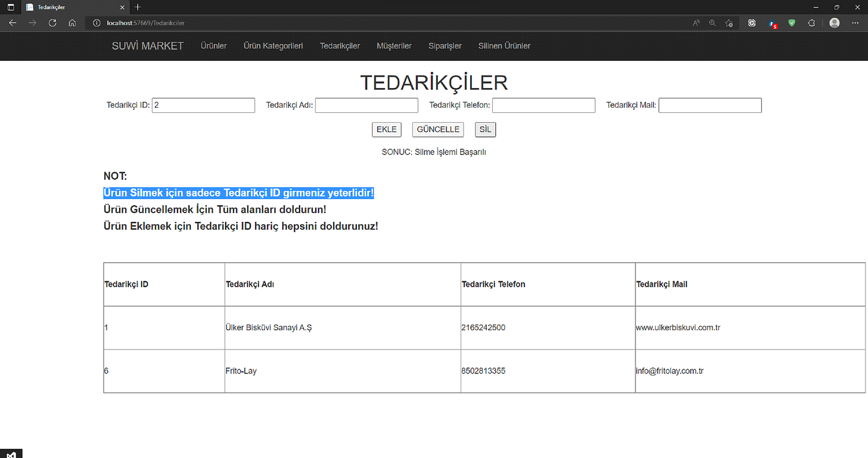
Task: Close the Tedarikçiler browser tab
Action: (x=123, y=7)
